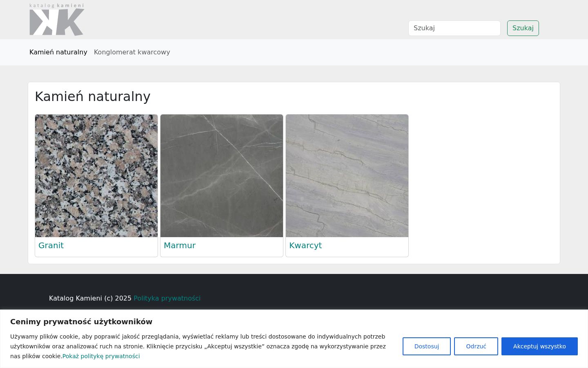Click the Cenimy prywatność użytkowników heading
Screen dimensions: 588x368
[81, 322]
